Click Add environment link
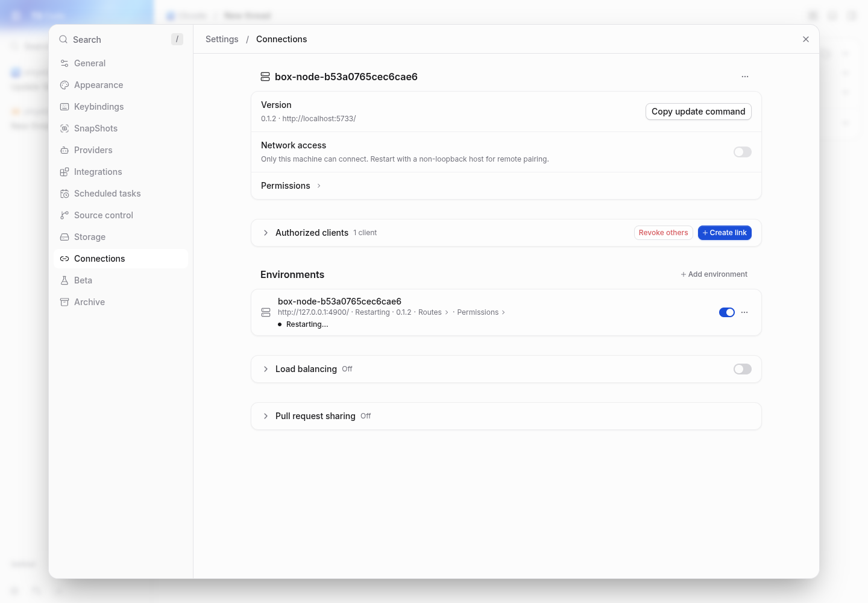The width and height of the screenshot is (868, 603). (714, 274)
